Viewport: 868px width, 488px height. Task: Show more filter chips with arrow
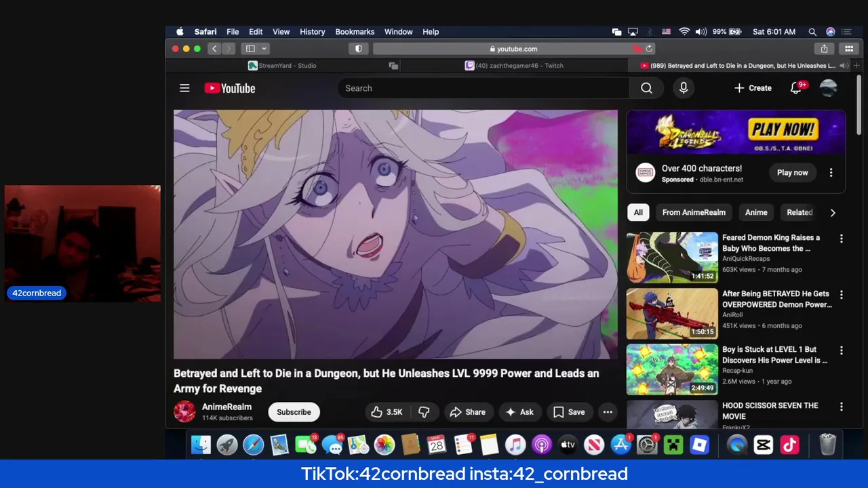pos(833,213)
